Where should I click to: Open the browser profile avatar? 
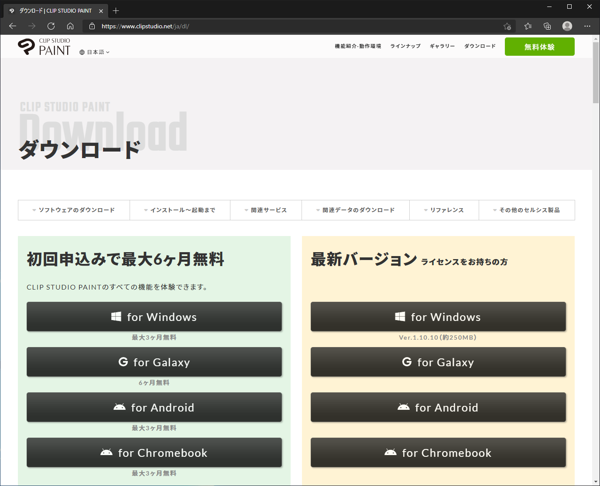click(x=567, y=26)
